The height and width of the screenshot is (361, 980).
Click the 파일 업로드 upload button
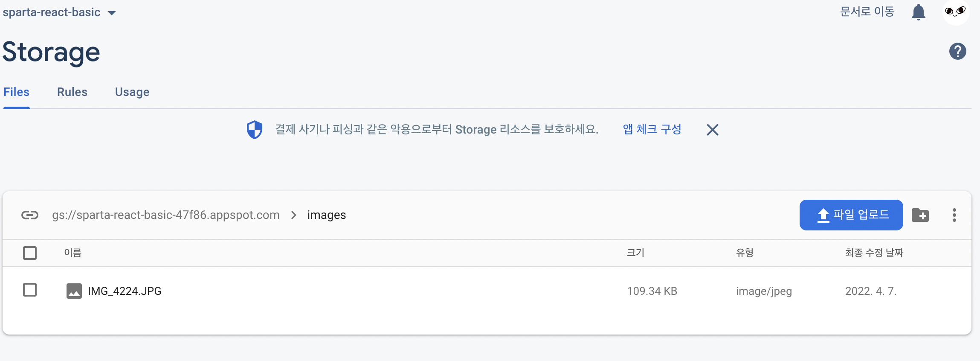[851, 215]
